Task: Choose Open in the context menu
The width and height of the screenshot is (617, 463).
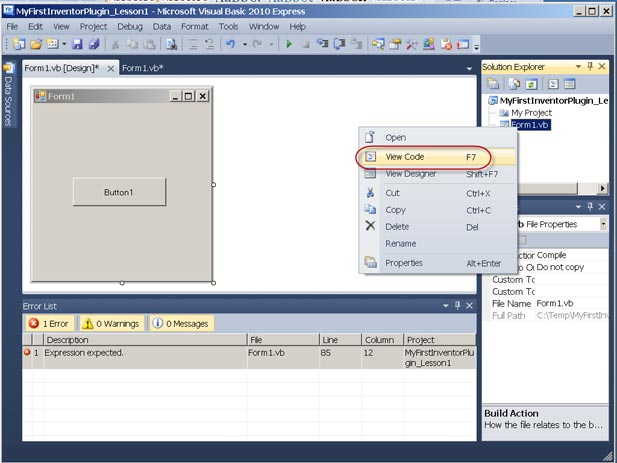Action: point(437,137)
